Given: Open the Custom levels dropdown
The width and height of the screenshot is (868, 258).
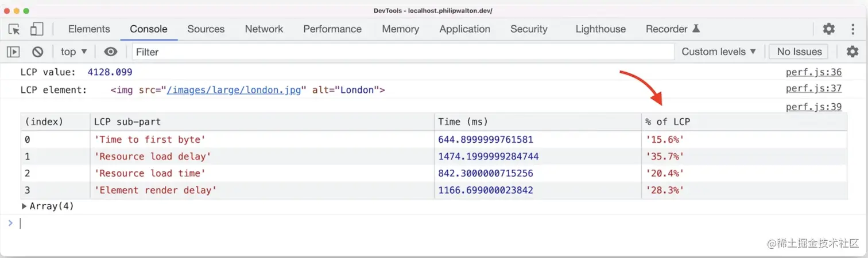Looking at the screenshot, I should 719,52.
